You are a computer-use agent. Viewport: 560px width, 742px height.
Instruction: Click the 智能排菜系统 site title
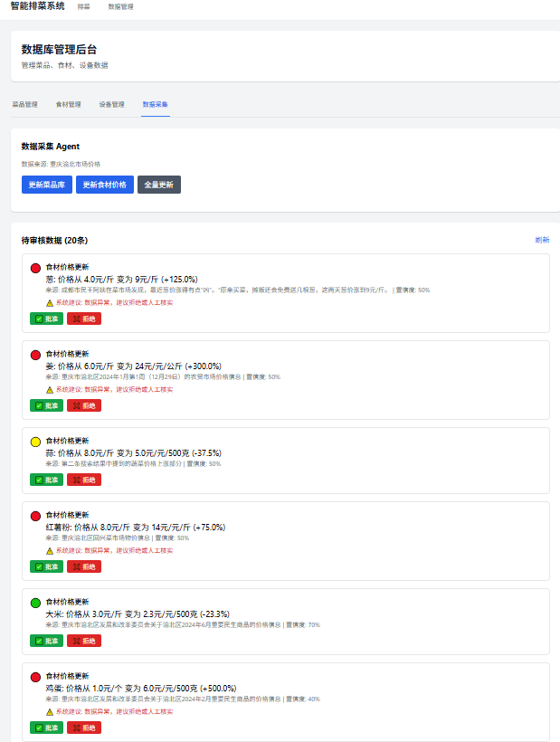37,6
